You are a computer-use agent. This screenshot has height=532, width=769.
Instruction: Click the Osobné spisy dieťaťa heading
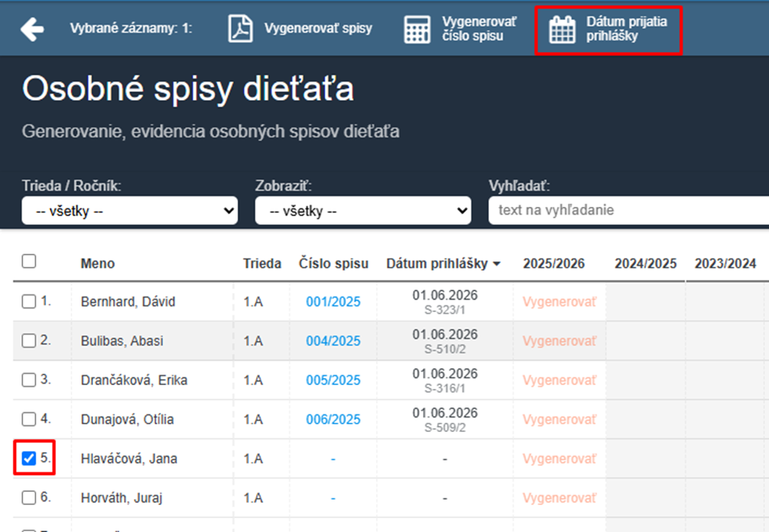(188, 88)
